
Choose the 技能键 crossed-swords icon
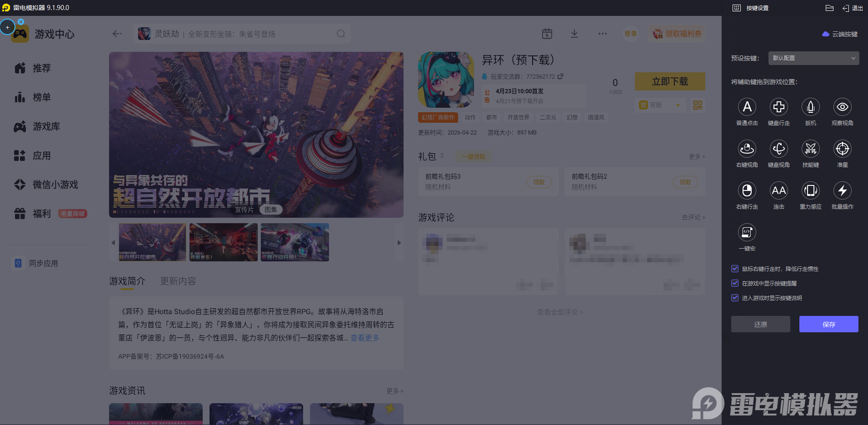[810, 149]
